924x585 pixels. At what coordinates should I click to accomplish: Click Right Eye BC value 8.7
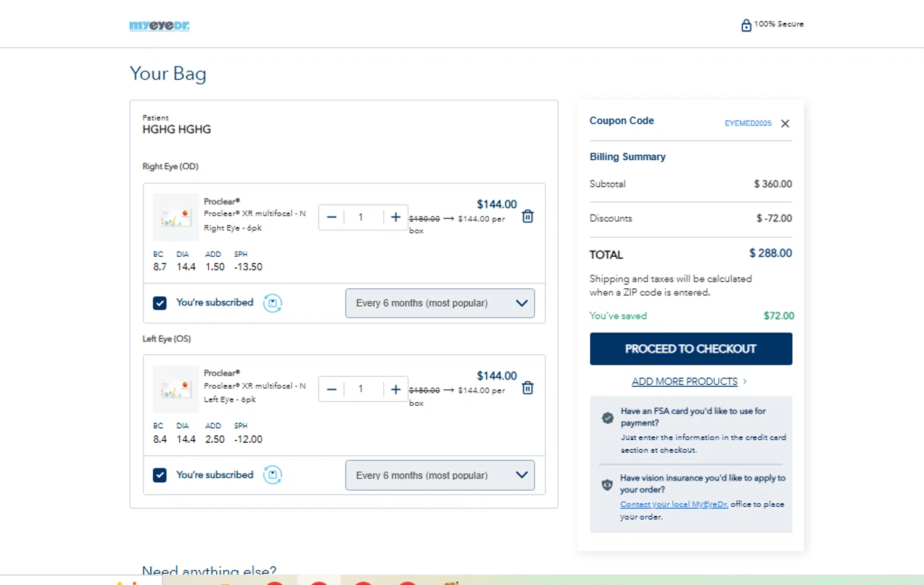[x=160, y=267]
